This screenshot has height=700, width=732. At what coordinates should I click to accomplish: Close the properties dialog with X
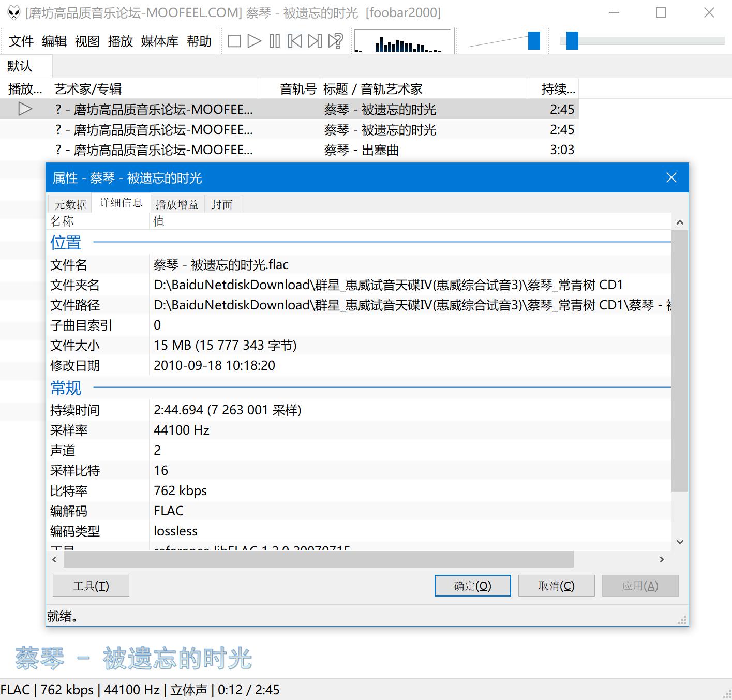tap(671, 178)
